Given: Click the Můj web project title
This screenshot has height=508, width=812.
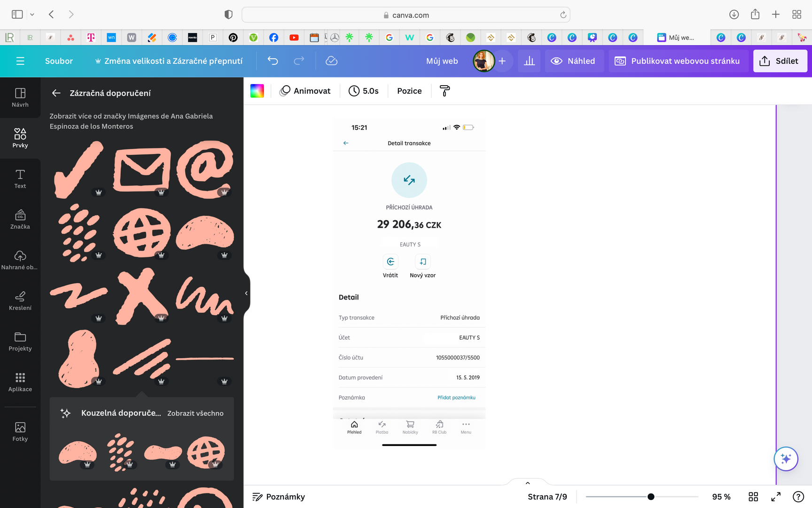Looking at the screenshot, I should coord(442,61).
